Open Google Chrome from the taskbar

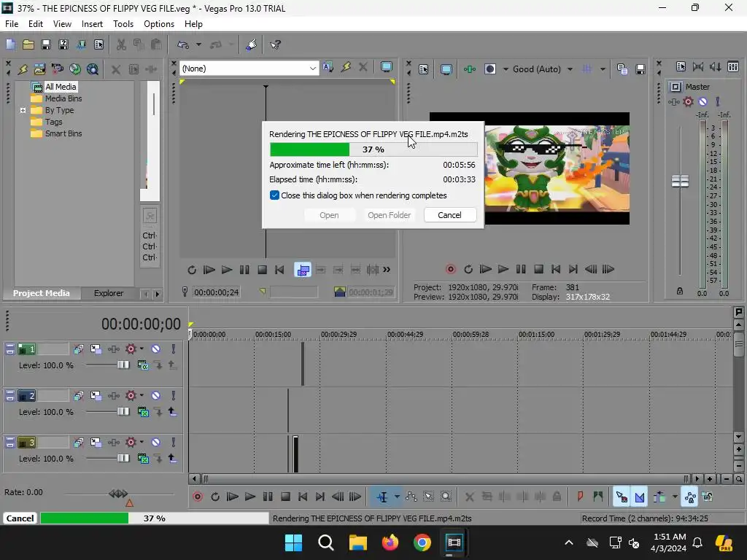[x=422, y=542]
